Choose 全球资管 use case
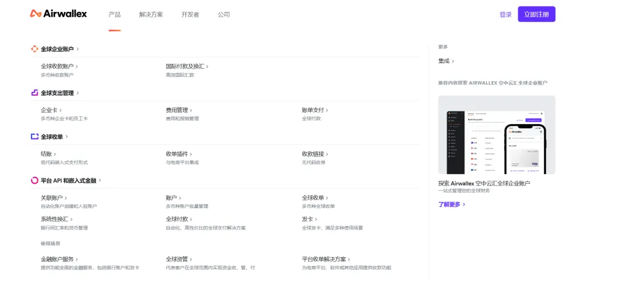 [179, 259]
